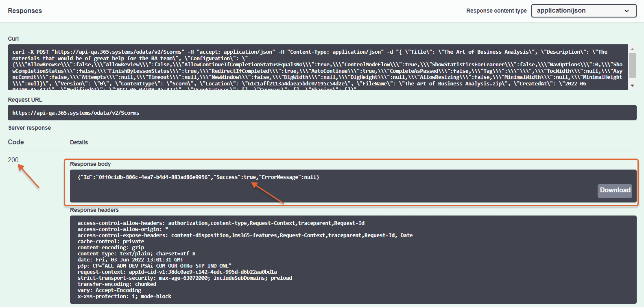Open the application/json content type dropdown
This screenshot has width=644, height=307.
point(583,11)
